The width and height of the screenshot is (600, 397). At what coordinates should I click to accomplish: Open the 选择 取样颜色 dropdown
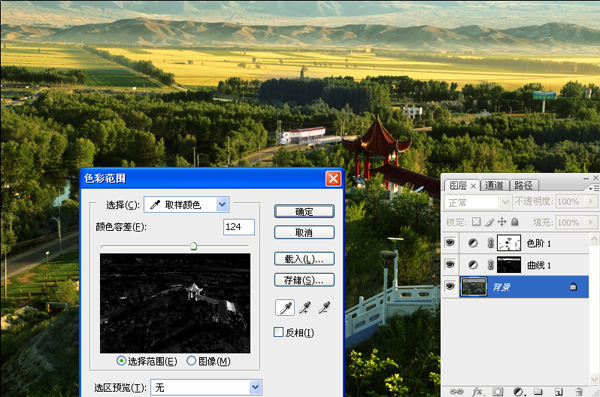pos(187,205)
